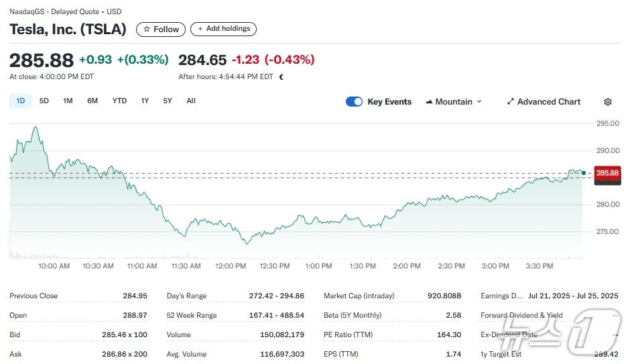Show All time price history
The width and height of the screenshot is (630, 364).
pos(191,101)
